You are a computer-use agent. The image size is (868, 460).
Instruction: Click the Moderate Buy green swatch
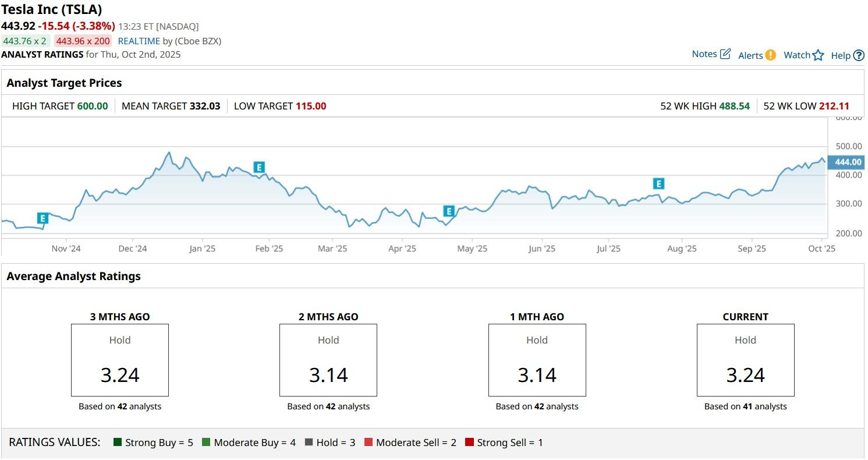[206, 443]
